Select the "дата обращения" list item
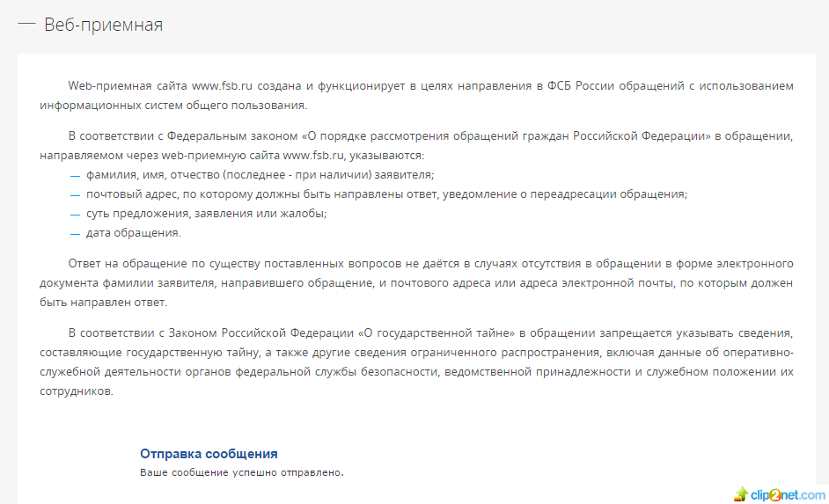 pyautogui.click(x=133, y=233)
